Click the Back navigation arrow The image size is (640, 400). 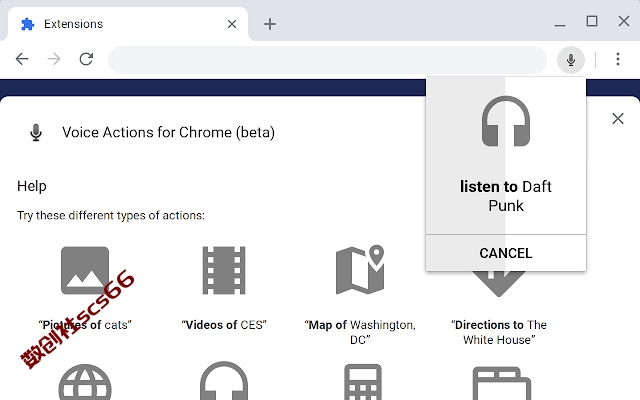pos(22,59)
